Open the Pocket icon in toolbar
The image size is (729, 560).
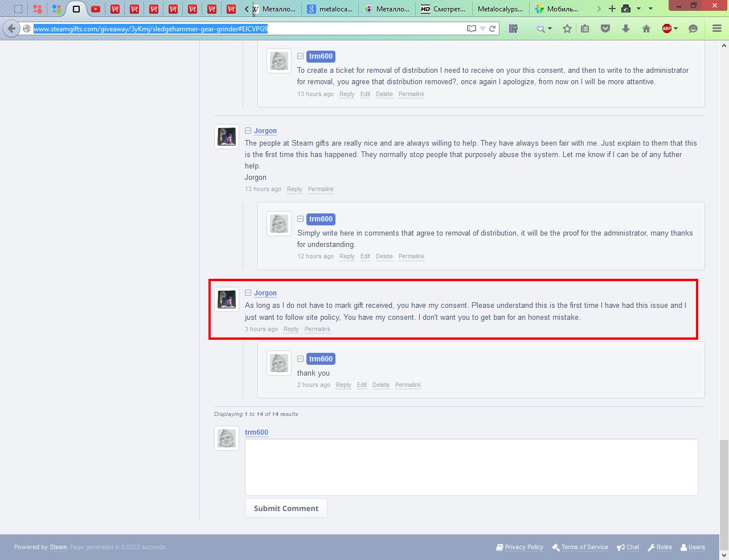click(x=605, y=28)
